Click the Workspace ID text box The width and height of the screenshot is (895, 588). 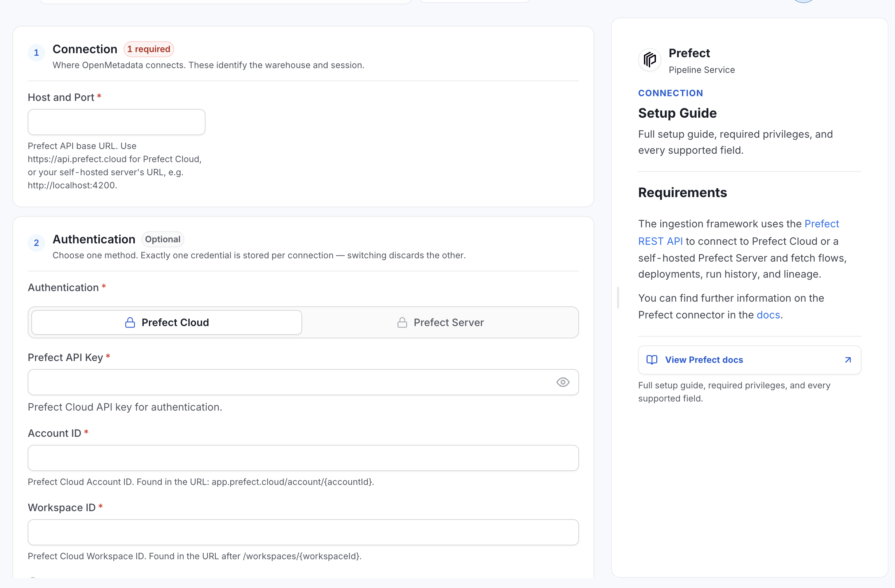303,532
